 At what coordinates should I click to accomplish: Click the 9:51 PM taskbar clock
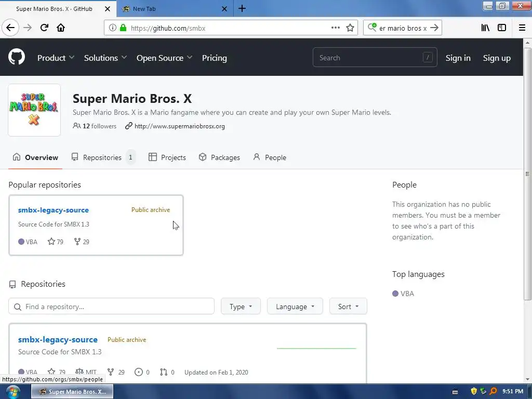[513, 391]
